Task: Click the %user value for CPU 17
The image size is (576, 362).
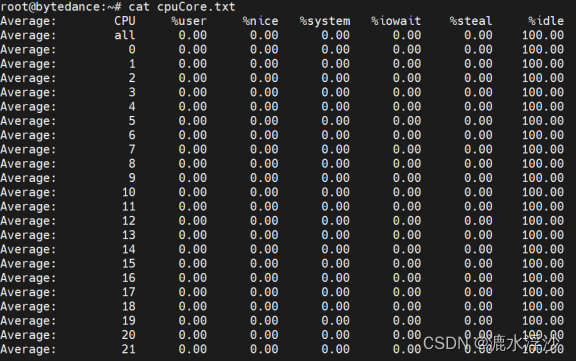Action: [x=192, y=292]
